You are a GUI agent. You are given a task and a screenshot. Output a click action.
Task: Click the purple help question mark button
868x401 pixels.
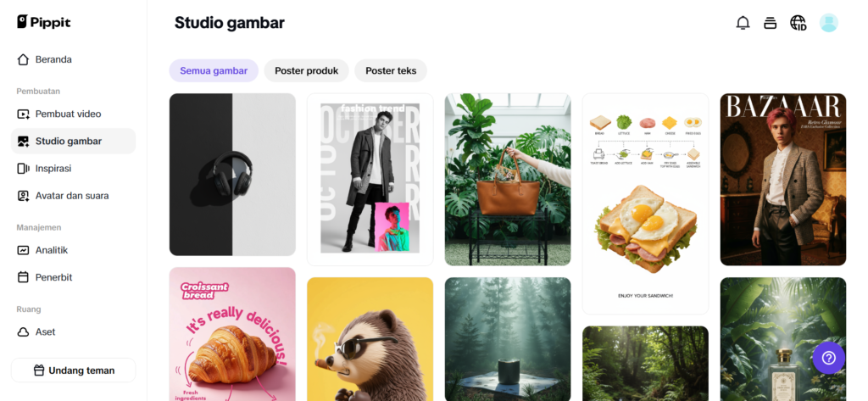[x=829, y=358]
